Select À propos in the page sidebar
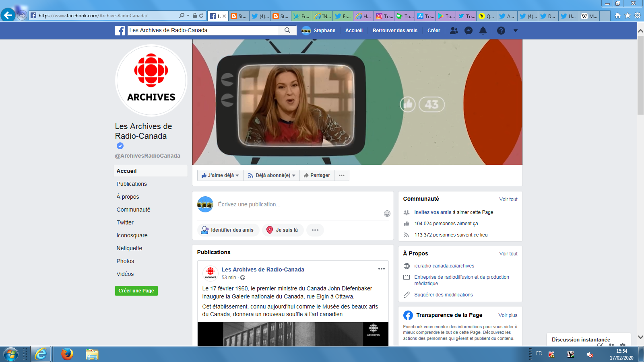 [128, 197]
